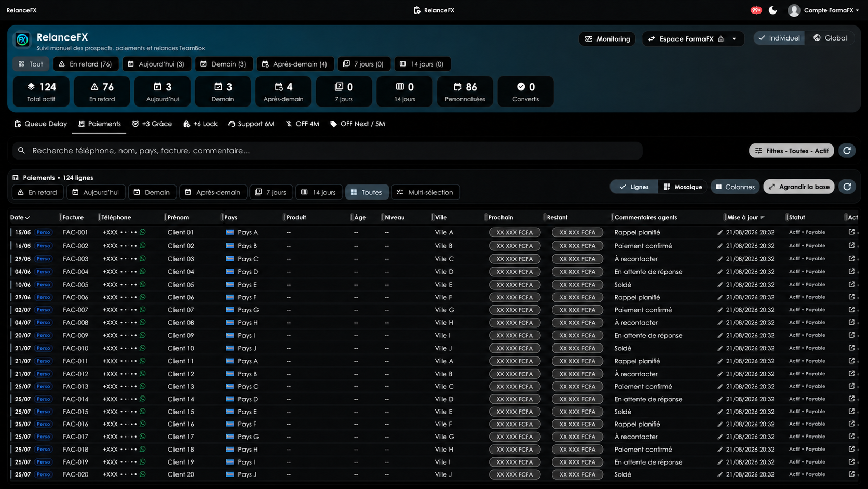The width and height of the screenshot is (868, 489).
Task: Sort by the Mise à jour column
Action: [745, 217]
